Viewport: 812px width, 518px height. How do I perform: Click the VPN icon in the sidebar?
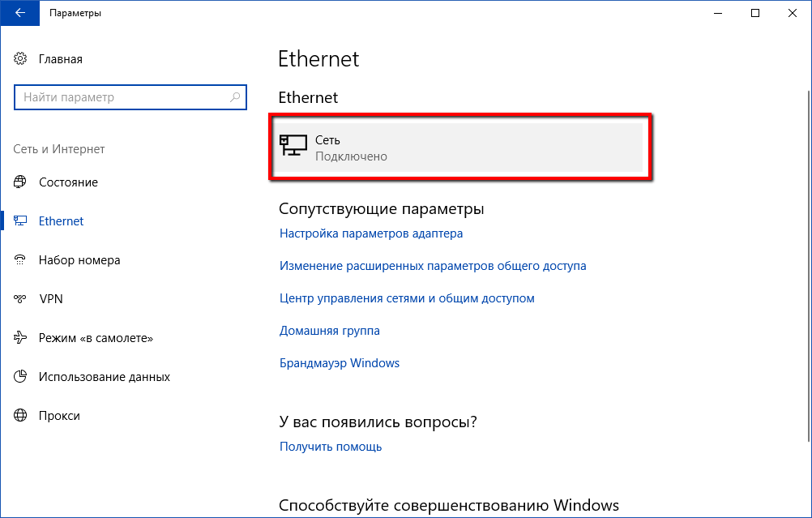19,298
